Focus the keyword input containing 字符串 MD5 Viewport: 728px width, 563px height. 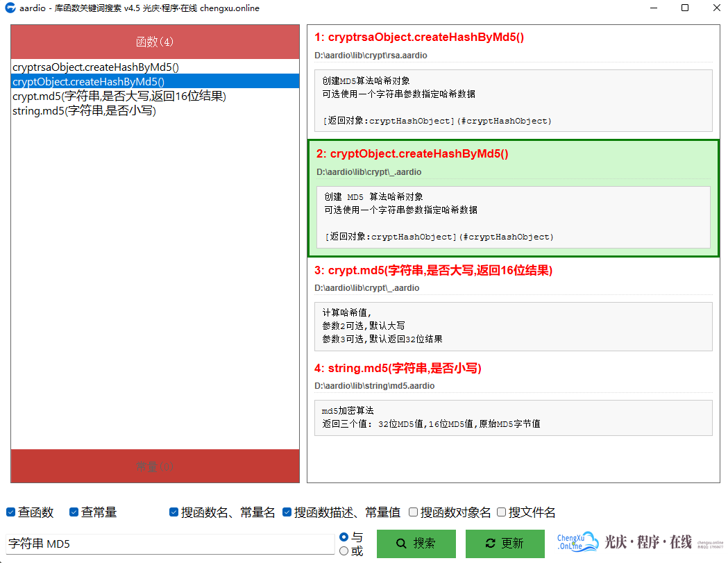click(170, 544)
